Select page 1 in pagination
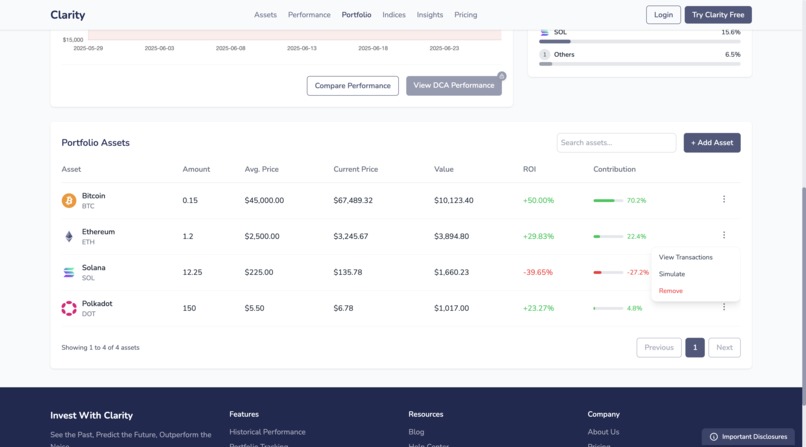806x447 pixels. [695, 347]
